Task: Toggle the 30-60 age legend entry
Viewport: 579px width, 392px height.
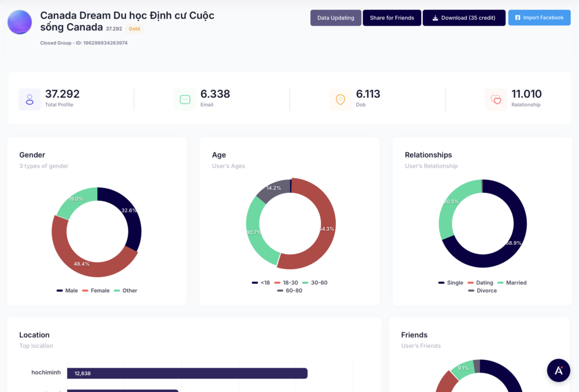Action: (315, 283)
